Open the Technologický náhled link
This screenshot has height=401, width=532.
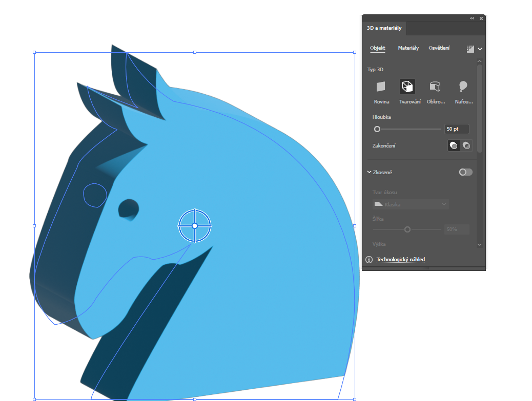400,260
